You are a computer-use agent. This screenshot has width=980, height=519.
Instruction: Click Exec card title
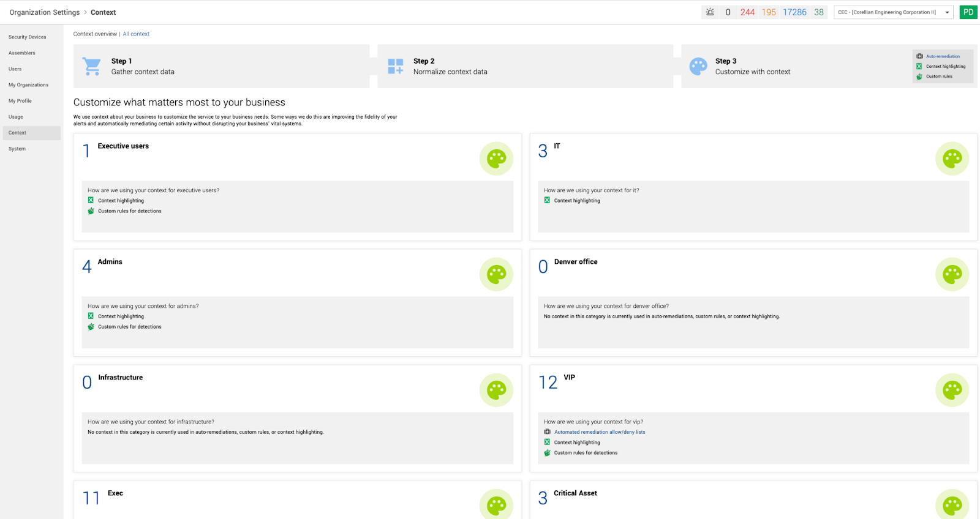click(115, 493)
